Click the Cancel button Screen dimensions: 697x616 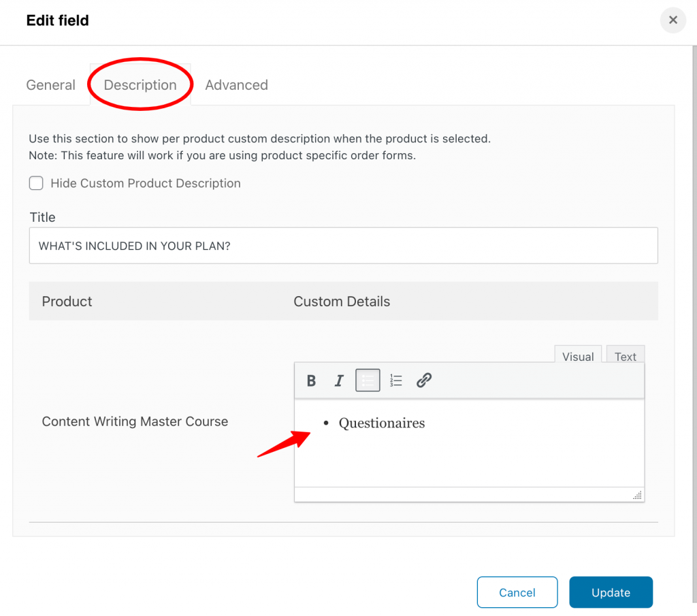[517, 592]
